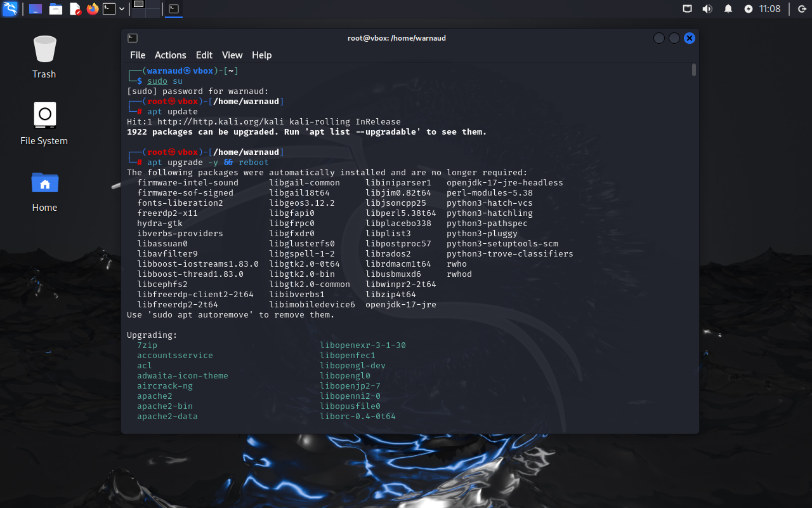This screenshot has width=812, height=508.
Task: Launch Firefox from the top panel
Action: pyautogui.click(x=93, y=9)
